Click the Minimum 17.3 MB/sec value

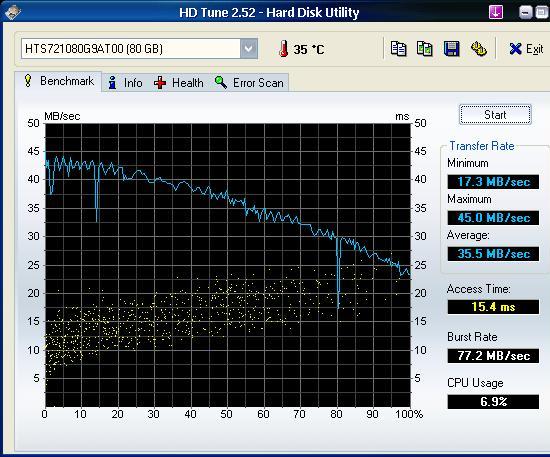tap(493, 182)
